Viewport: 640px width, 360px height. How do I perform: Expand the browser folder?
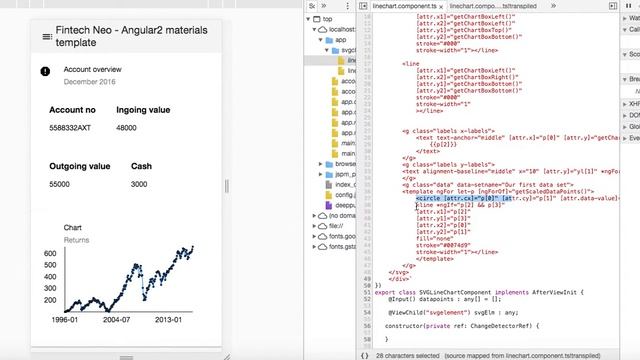click(x=320, y=164)
